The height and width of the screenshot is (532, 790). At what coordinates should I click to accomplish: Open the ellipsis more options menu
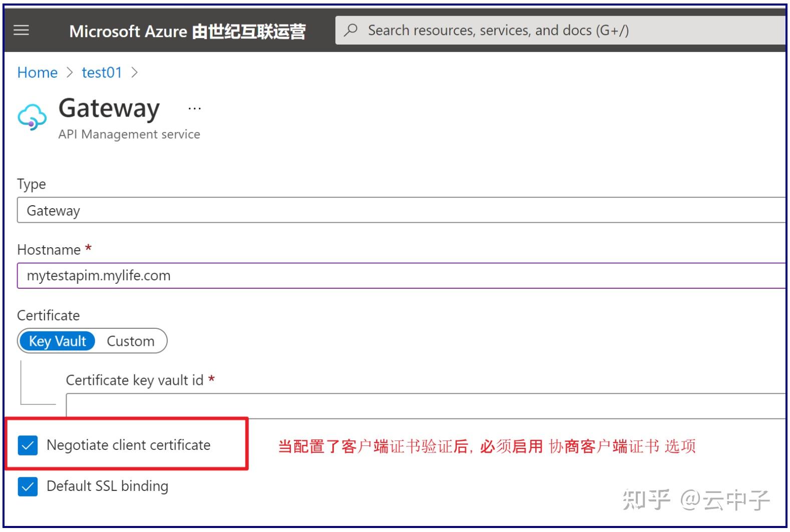click(194, 108)
